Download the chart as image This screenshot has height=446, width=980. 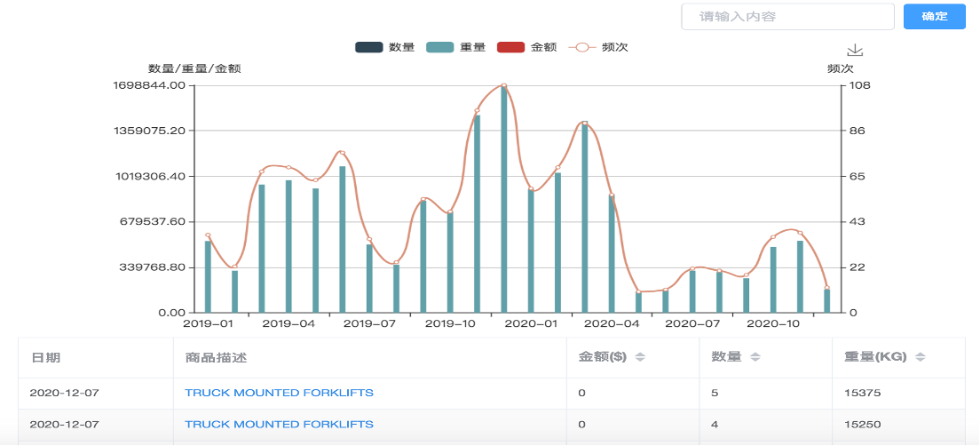[854, 51]
